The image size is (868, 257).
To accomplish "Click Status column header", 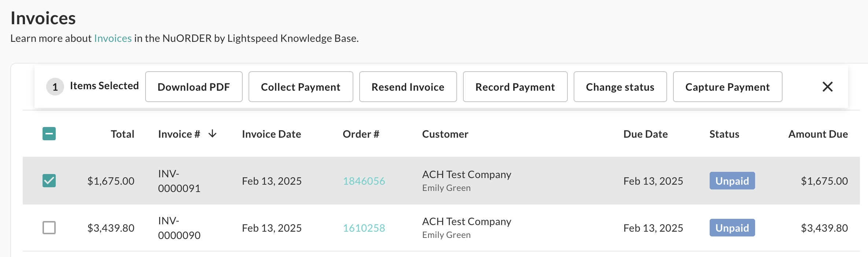I will coord(724,134).
